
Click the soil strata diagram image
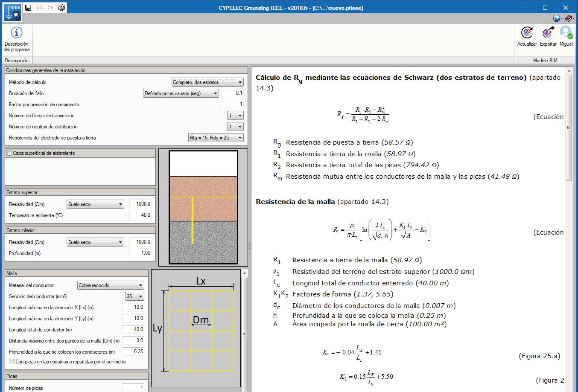point(203,207)
